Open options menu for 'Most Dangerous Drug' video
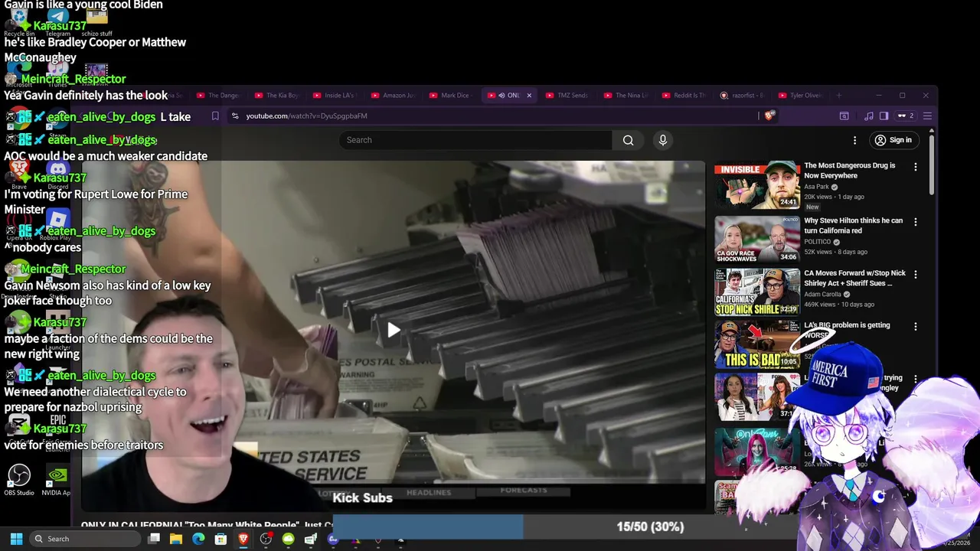This screenshot has height=551, width=980. (915, 167)
